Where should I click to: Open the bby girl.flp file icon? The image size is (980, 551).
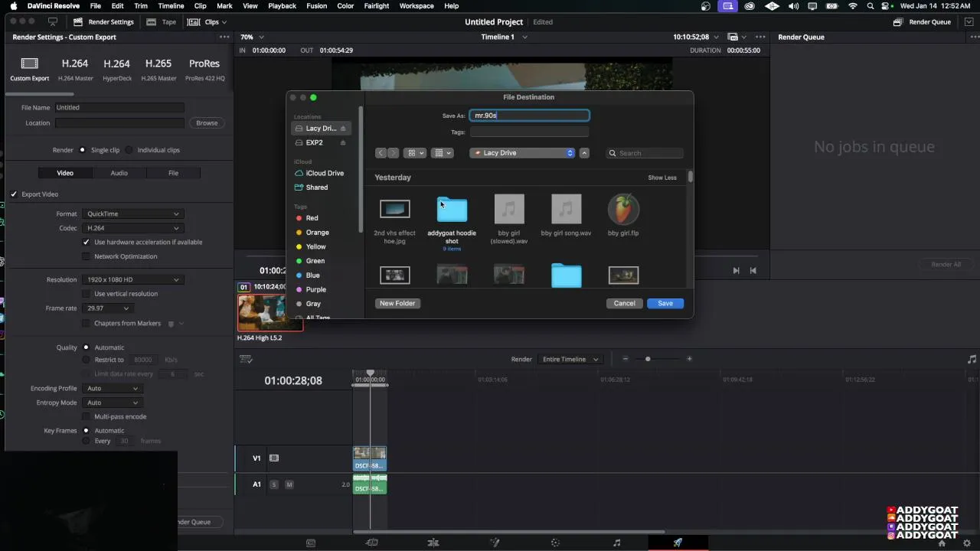coord(623,209)
